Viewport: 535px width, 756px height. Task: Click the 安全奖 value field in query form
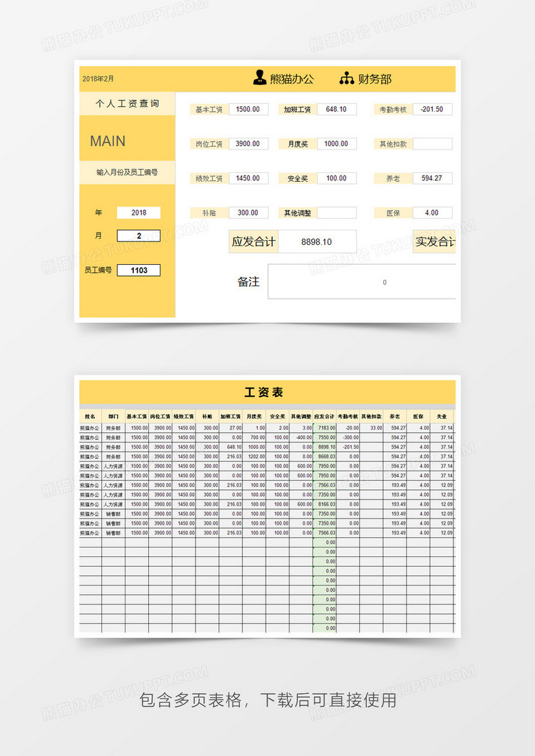pyautogui.click(x=336, y=178)
